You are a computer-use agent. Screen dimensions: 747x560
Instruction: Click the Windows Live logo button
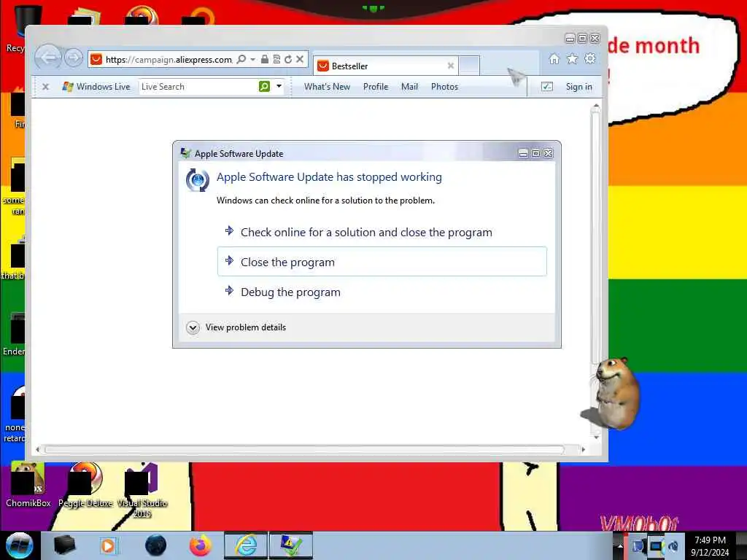(96, 87)
